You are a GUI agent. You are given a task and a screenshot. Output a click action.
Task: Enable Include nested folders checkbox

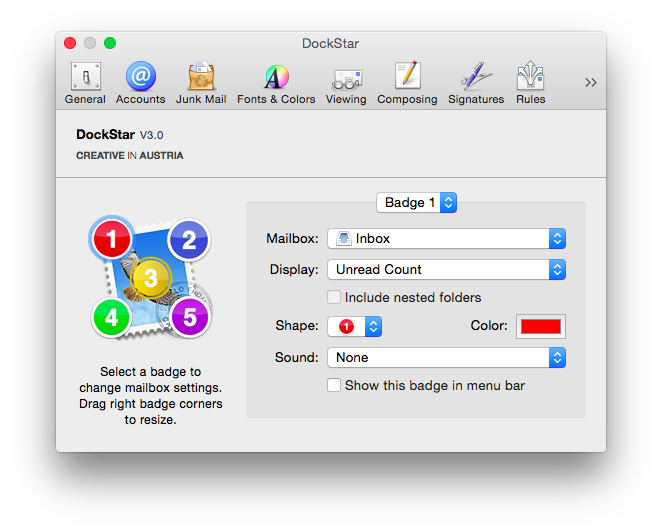point(334,297)
